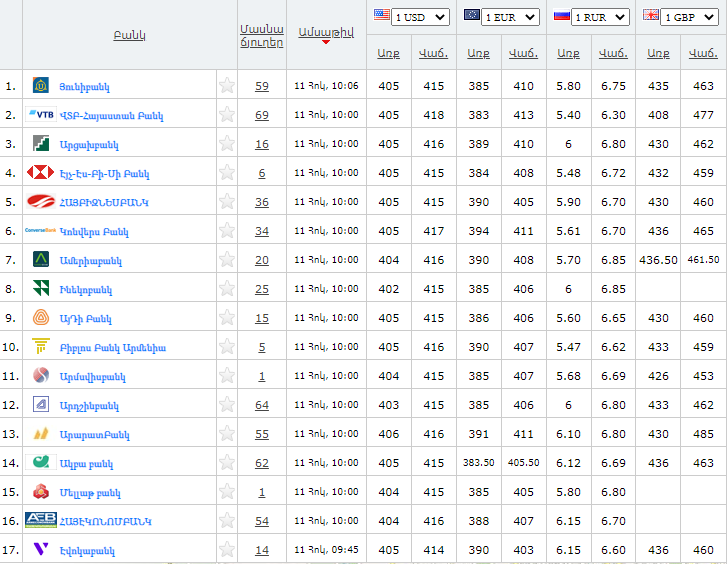Click the Converse Bank logo
The image size is (728, 564).
pyautogui.click(x=40, y=230)
